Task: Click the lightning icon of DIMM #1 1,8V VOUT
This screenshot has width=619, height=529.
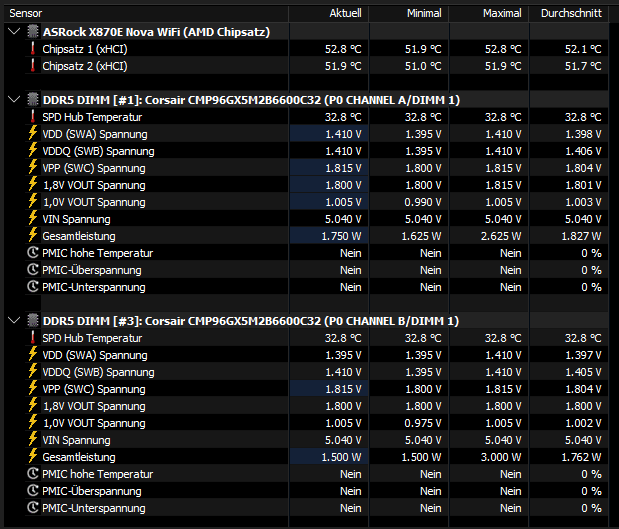Action: [x=33, y=184]
